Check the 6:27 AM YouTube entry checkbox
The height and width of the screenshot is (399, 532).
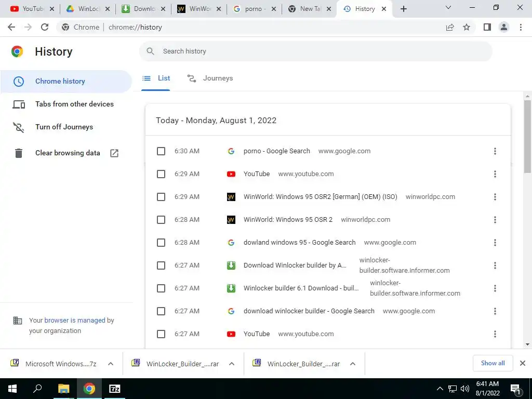[x=161, y=334]
